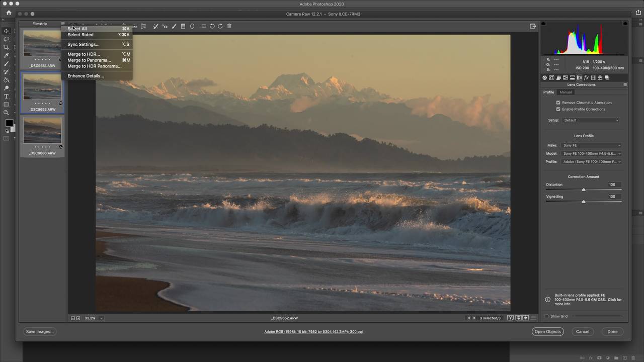Image resolution: width=644 pixels, height=362 pixels.
Task: Click the Open Objects button
Action: (547, 332)
